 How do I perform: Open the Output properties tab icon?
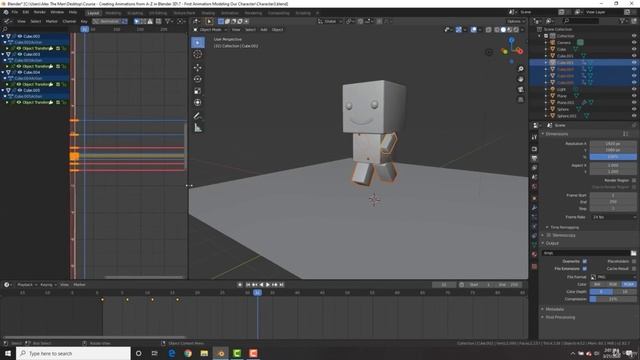(x=534, y=158)
